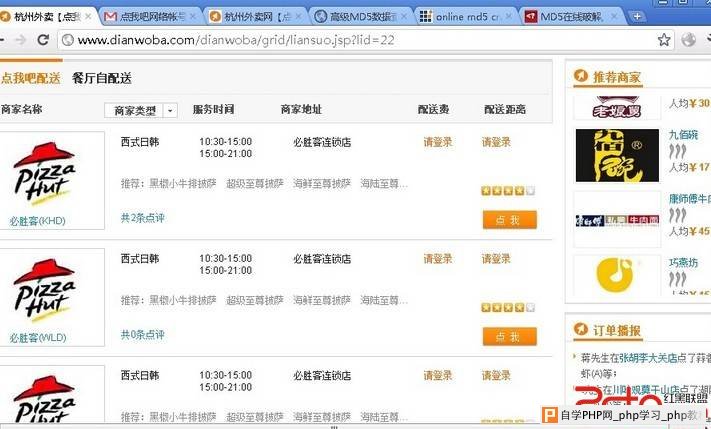Click 请登录 under 配送距离 for 必胜客(WLD)
This screenshot has width=711, height=429.
coord(496,258)
